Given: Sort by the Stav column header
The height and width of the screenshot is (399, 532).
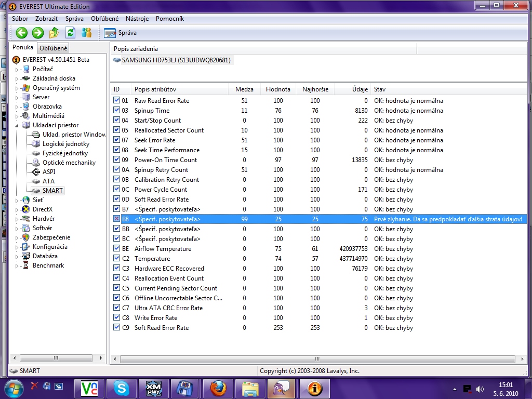Looking at the screenshot, I should tap(449, 89).
